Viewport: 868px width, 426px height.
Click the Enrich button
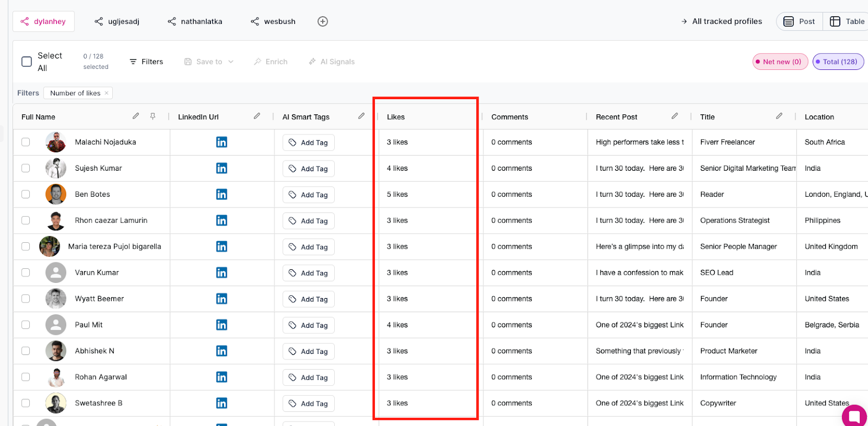coord(271,62)
